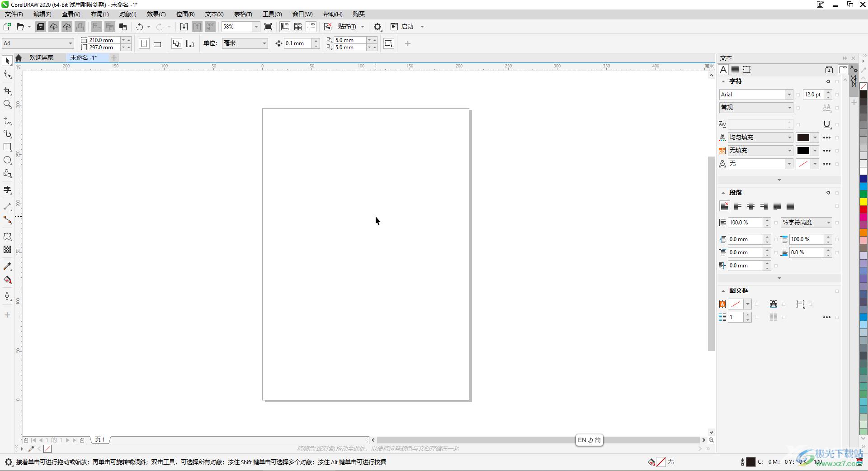This screenshot has height=471, width=868.
Task: Select the Zoom magnifier tool
Action: (7, 104)
